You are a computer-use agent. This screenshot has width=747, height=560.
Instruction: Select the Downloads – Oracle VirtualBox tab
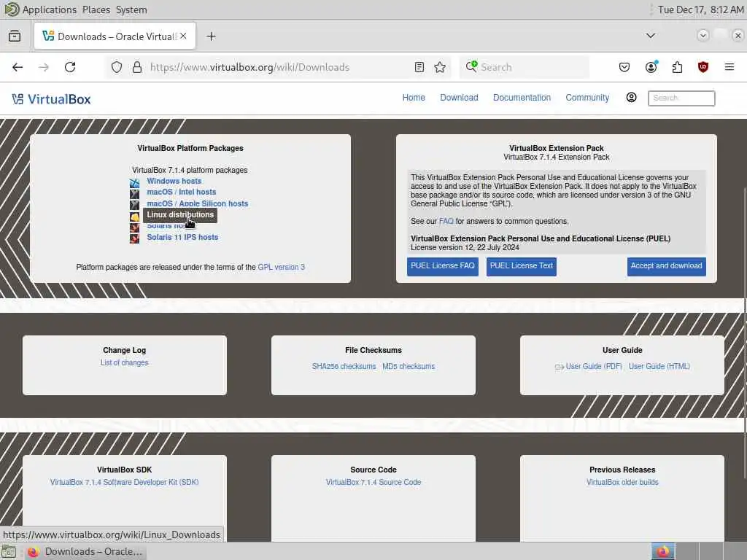pyautogui.click(x=115, y=36)
